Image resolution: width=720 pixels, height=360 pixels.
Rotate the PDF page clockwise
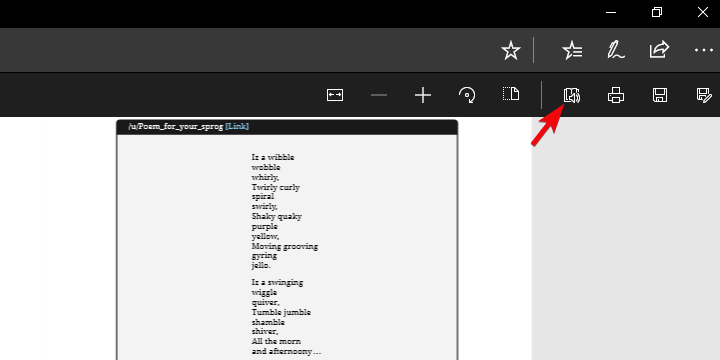coord(467,95)
